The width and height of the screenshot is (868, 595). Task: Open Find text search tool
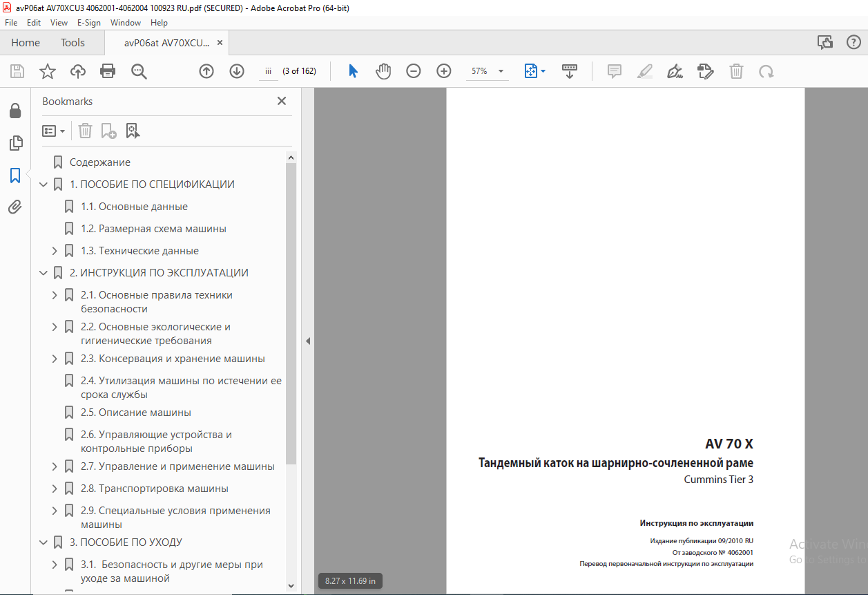click(139, 71)
